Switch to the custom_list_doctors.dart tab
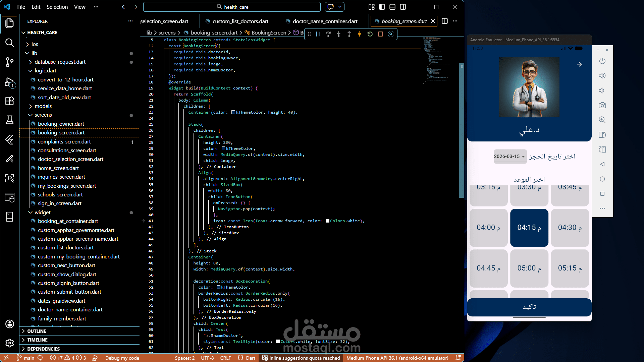 [240, 21]
